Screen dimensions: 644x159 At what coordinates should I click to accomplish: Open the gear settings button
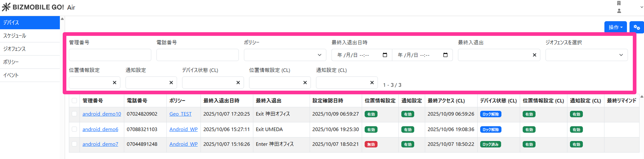[636, 27]
